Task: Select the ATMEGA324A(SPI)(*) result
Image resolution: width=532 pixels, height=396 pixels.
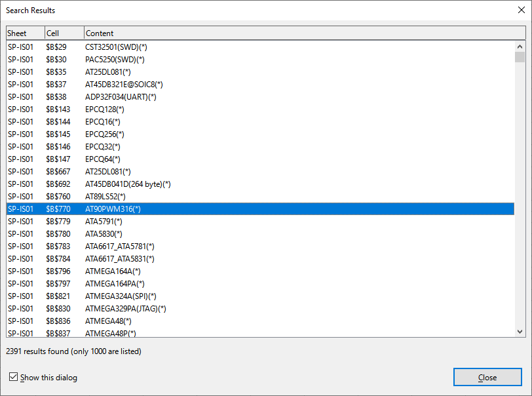Action: pos(260,296)
